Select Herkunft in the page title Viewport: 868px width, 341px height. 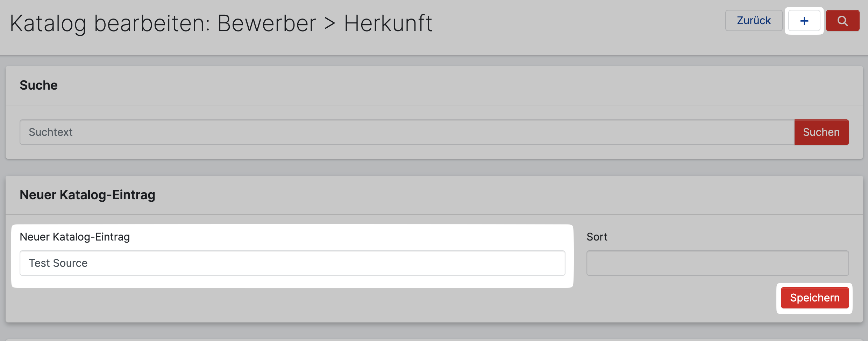[388, 24]
